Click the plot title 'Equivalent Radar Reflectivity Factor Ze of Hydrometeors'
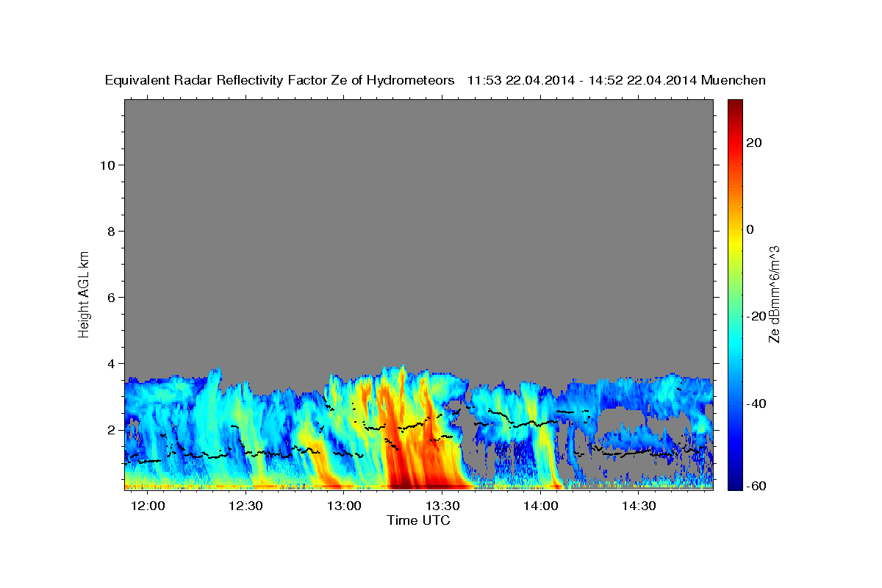882x588 pixels. pyautogui.click(x=279, y=81)
